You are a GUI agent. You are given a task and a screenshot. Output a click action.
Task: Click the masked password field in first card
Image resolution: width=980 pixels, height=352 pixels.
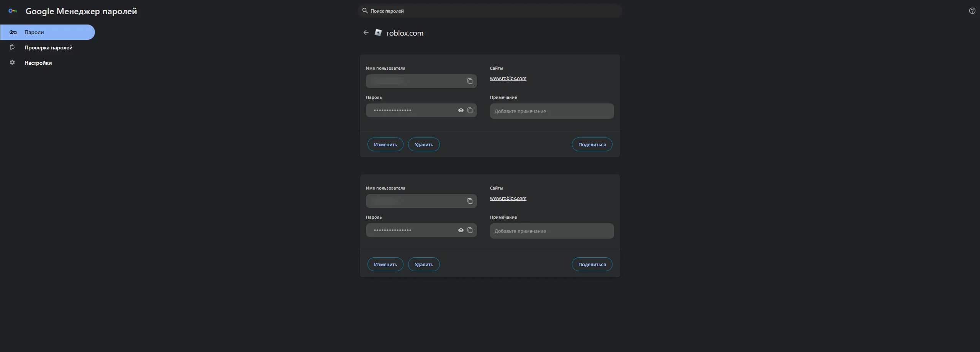[421, 110]
